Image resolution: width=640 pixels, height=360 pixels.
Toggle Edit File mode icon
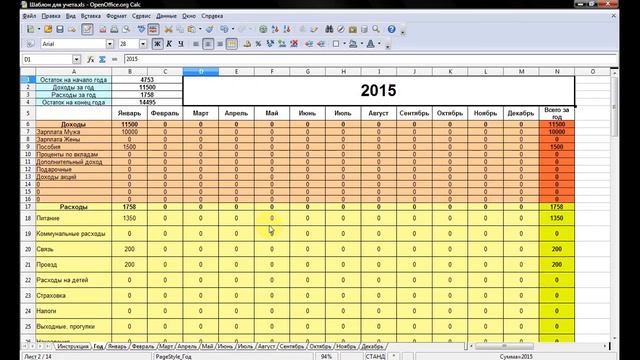pos(87,29)
